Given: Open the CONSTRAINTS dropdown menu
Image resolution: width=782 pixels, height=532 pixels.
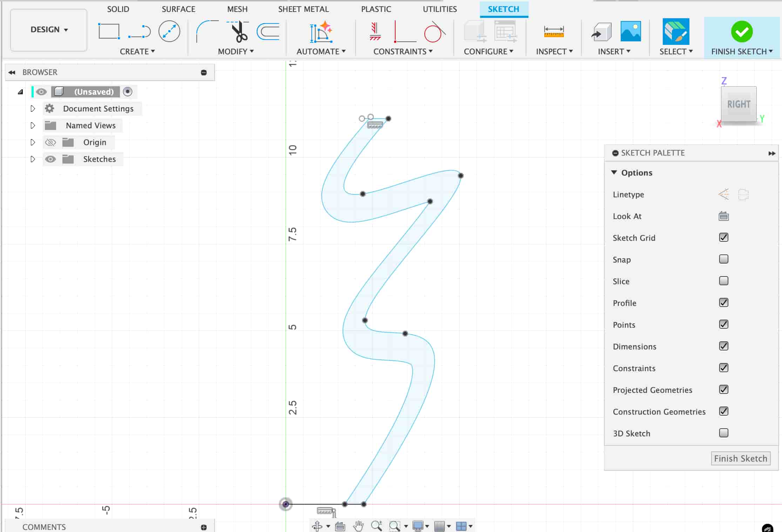Looking at the screenshot, I should click(403, 52).
